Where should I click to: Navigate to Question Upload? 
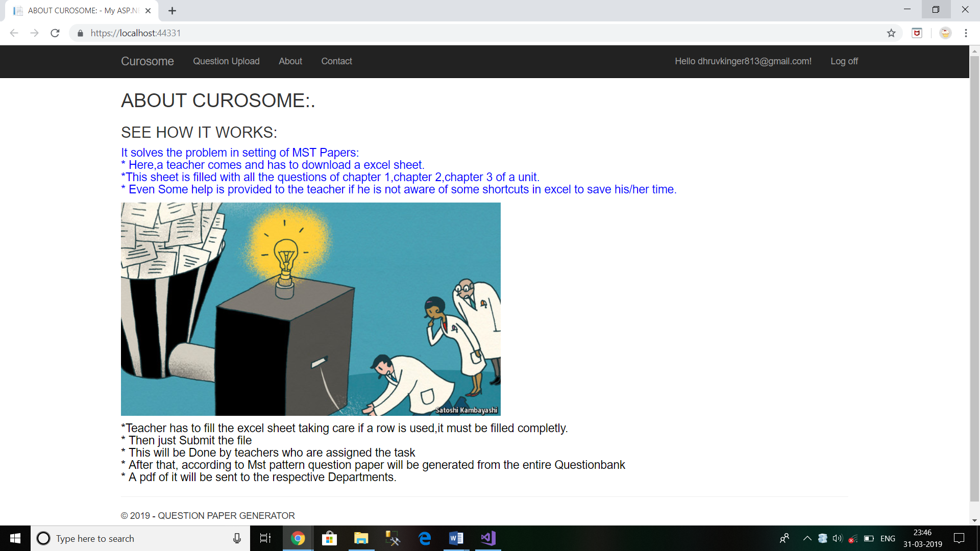pyautogui.click(x=226, y=61)
